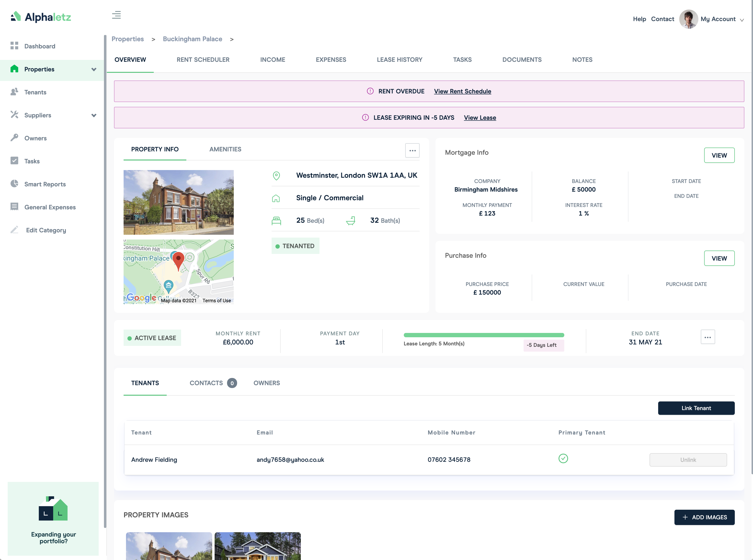753x560 pixels.
Task: Click the green lease length progress bar
Action: pyautogui.click(x=484, y=335)
